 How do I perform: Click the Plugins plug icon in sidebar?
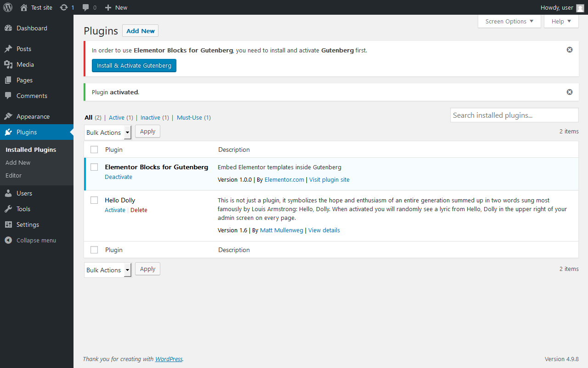(x=8, y=132)
